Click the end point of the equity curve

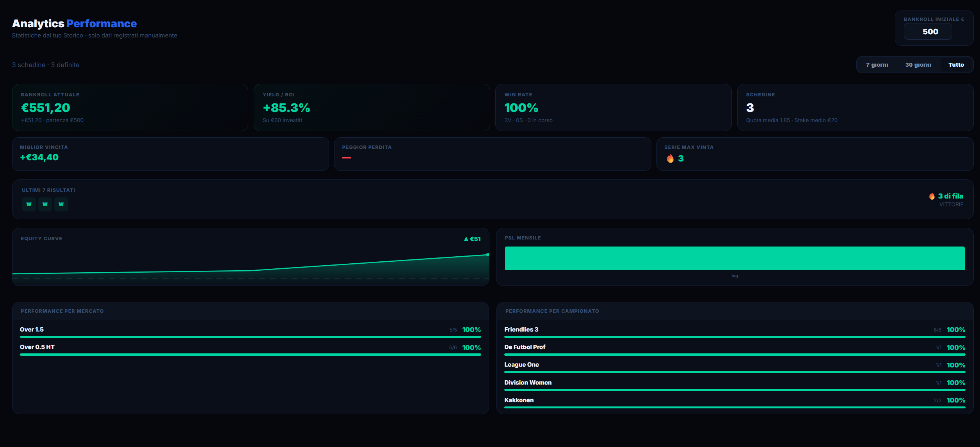(487, 255)
